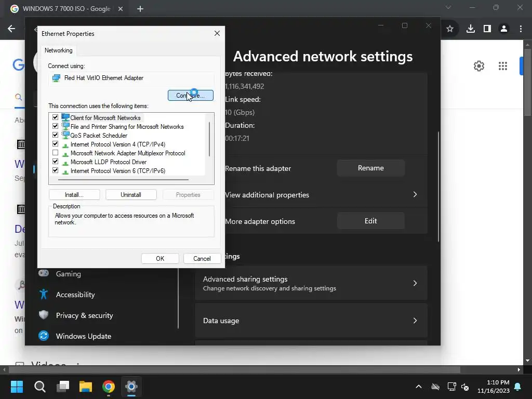Open Chrome downloads icon

(x=470, y=29)
